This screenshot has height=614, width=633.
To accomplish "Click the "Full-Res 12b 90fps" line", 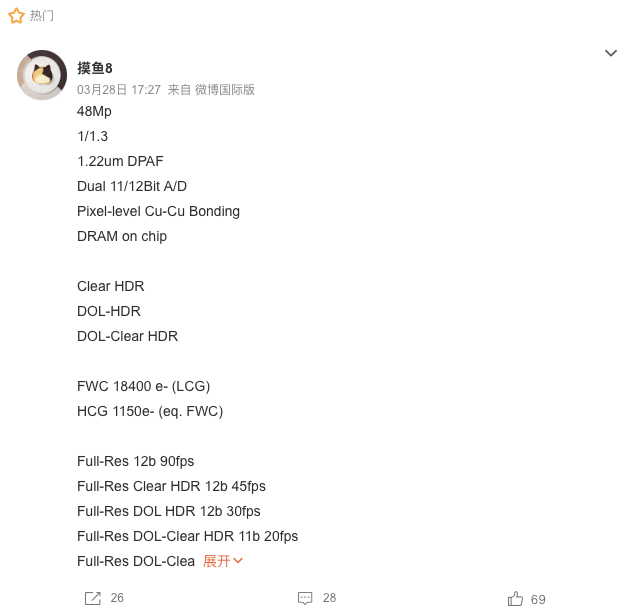I will click(135, 461).
